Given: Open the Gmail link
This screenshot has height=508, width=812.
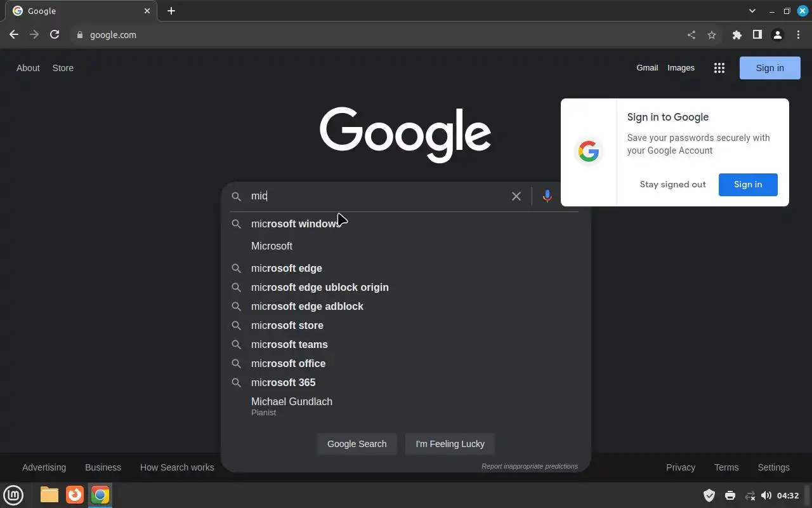Looking at the screenshot, I should pyautogui.click(x=647, y=68).
